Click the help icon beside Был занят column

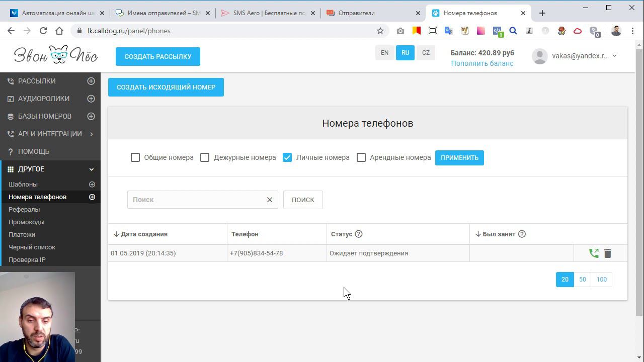(522, 234)
